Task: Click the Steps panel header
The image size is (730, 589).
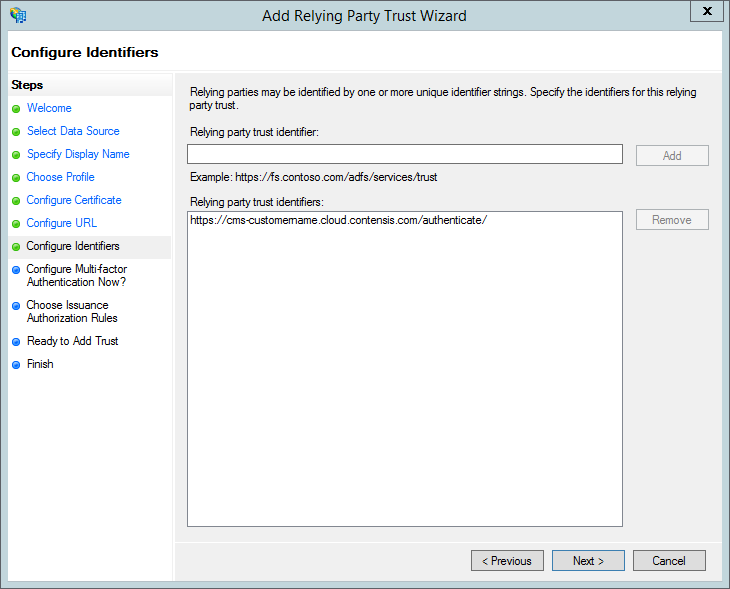Action: tap(27, 85)
